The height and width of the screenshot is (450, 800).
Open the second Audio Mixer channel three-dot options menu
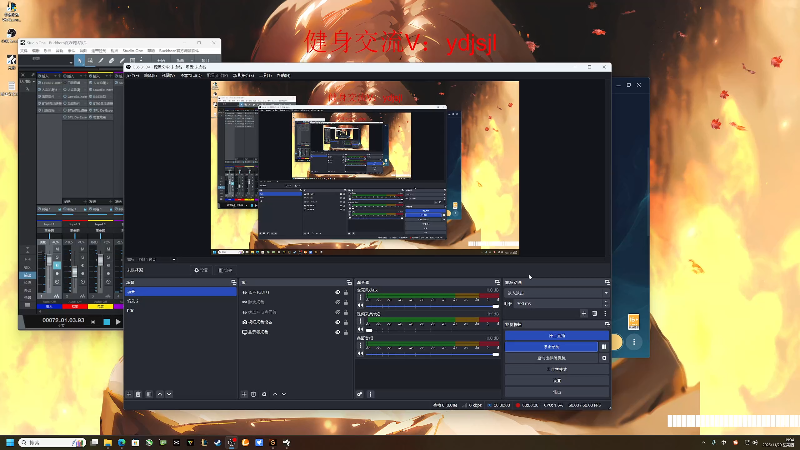(x=361, y=321)
